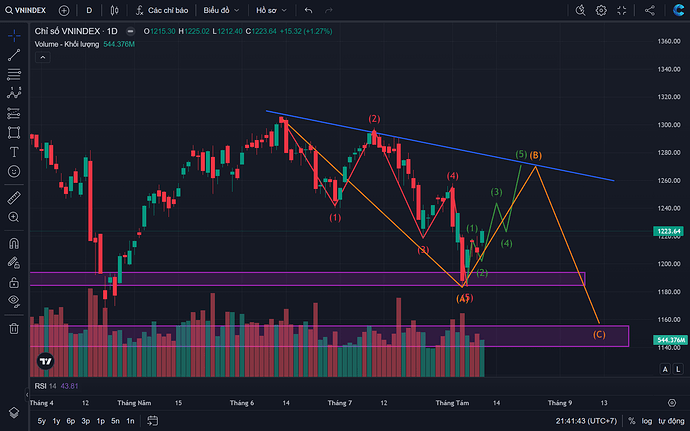The width and height of the screenshot is (690, 431).
Task: Select the Fibonacci retracement tool
Action: 14,74
